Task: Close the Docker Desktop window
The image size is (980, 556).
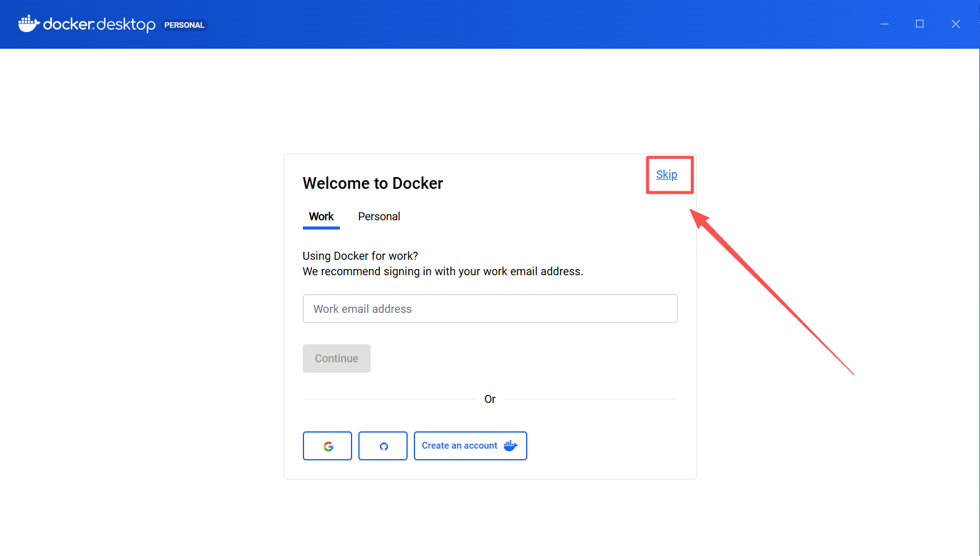Action: (955, 24)
